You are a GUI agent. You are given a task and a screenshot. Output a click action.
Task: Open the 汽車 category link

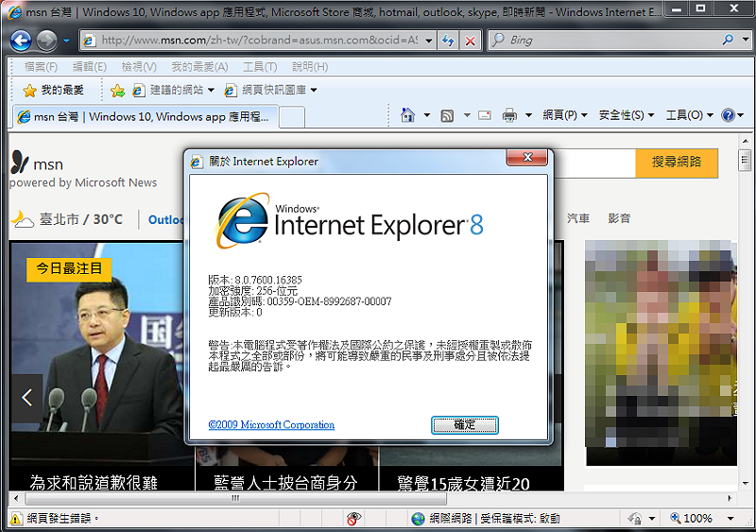tap(578, 218)
